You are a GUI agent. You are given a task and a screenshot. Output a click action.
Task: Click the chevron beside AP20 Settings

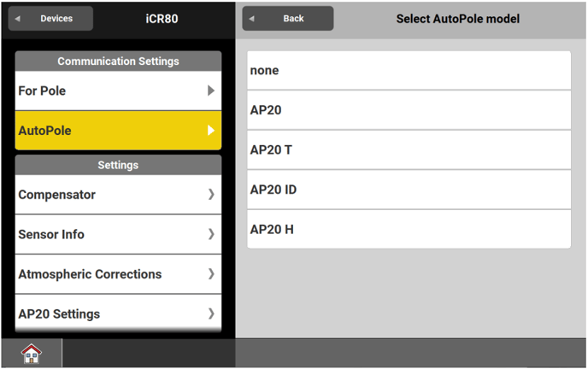pyautogui.click(x=211, y=313)
